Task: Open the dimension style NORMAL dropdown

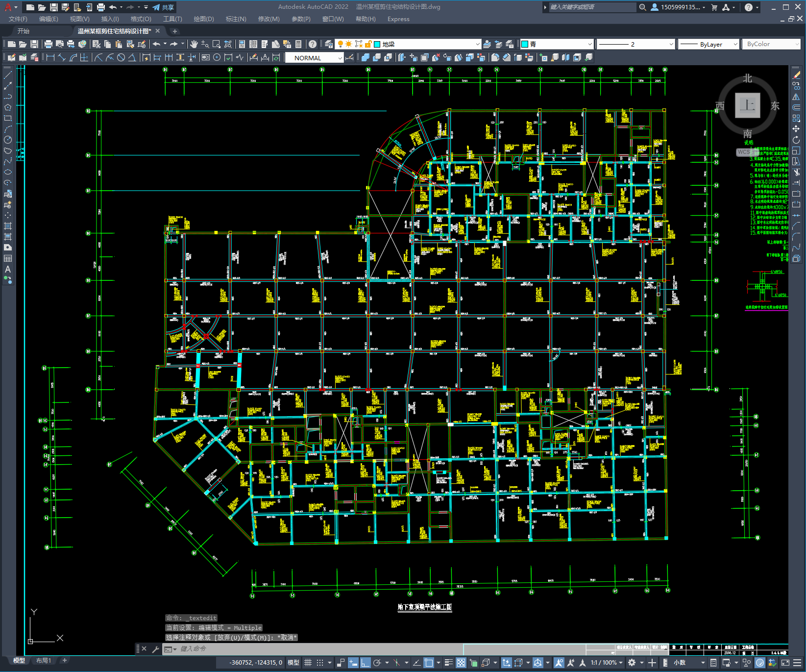Action: tap(314, 58)
